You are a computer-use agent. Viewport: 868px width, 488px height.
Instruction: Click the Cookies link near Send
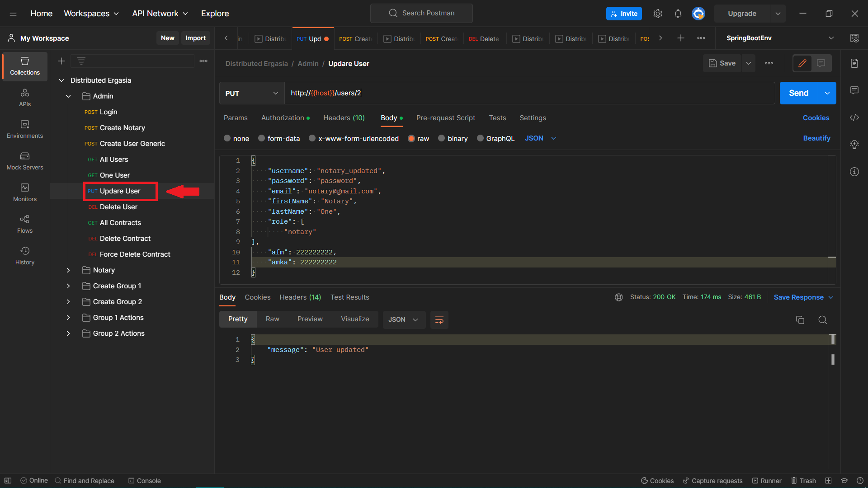coord(816,118)
